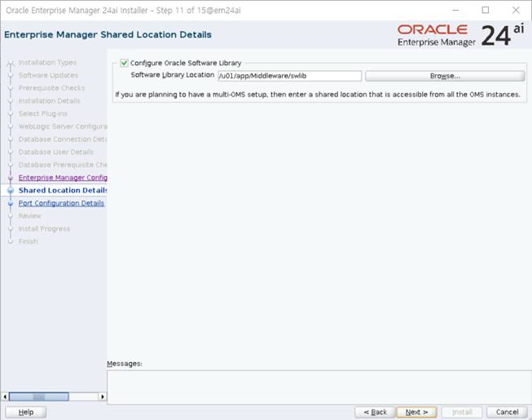The height and width of the screenshot is (420, 532).
Task: Select WebLogic Server Configuration step
Action: point(63,126)
